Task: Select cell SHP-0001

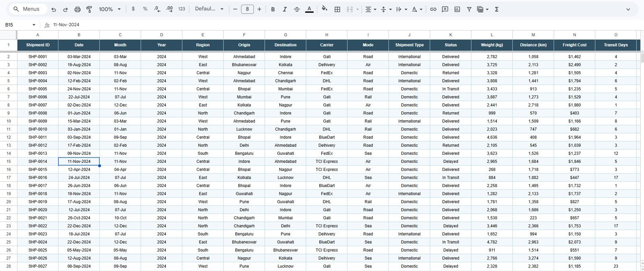Action: 38,57
